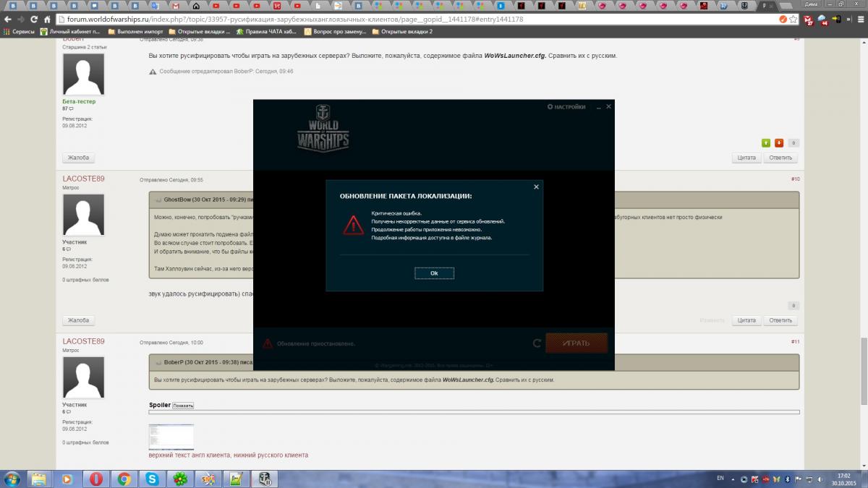The height and width of the screenshot is (488, 868).
Task: Open World of Warships launcher taskbar icon
Action: pyautogui.click(x=265, y=479)
